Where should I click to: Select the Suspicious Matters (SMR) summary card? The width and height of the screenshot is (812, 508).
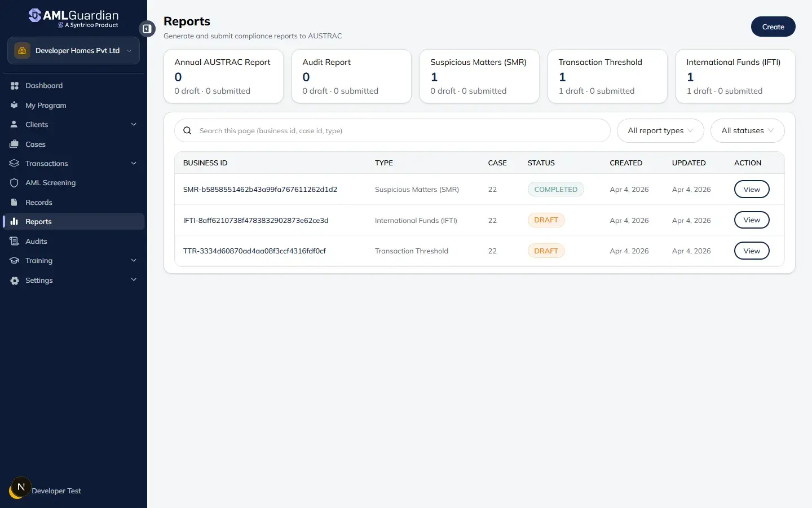(479, 76)
